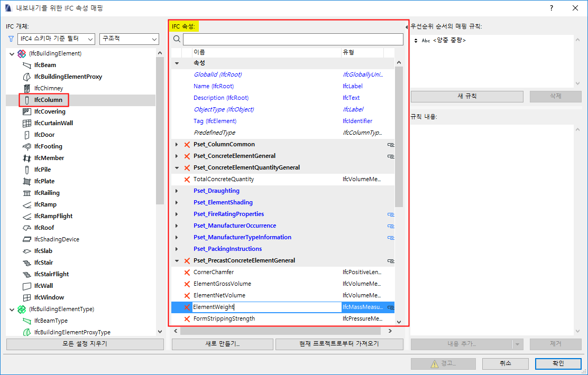Expand the Pset_Draughting property set
The image size is (588, 375).
pyautogui.click(x=177, y=191)
